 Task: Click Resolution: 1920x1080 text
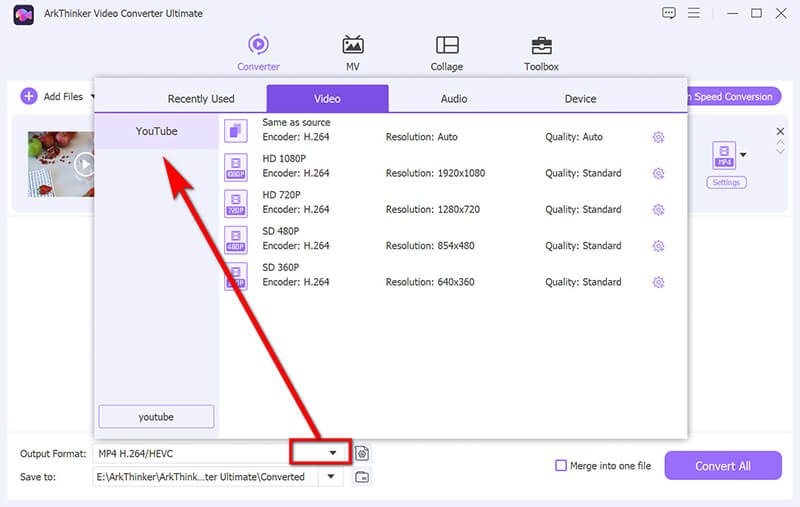[435, 173]
